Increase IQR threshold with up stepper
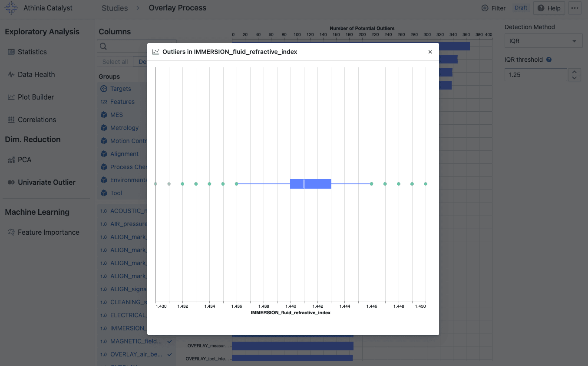This screenshot has height=366, width=588. coord(575,72)
